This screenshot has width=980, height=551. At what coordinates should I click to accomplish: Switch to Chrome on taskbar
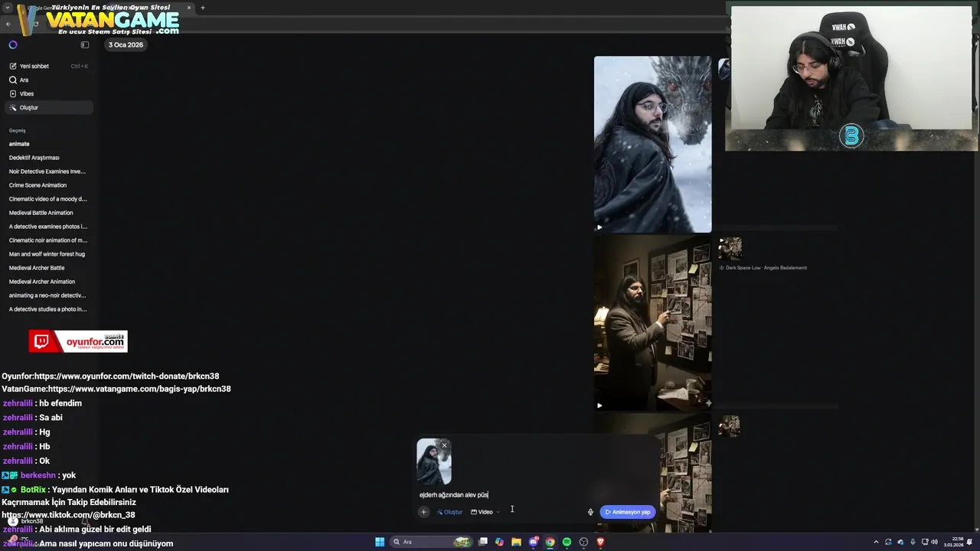[550, 542]
